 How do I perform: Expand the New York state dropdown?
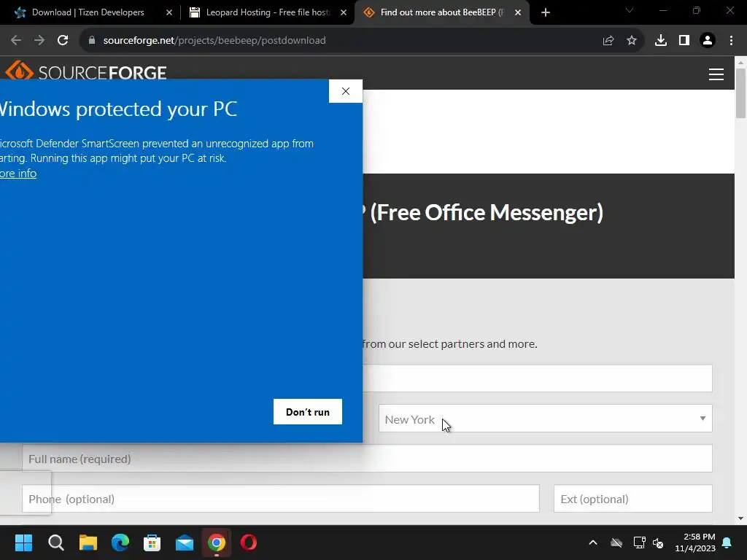click(x=546, y=419)
